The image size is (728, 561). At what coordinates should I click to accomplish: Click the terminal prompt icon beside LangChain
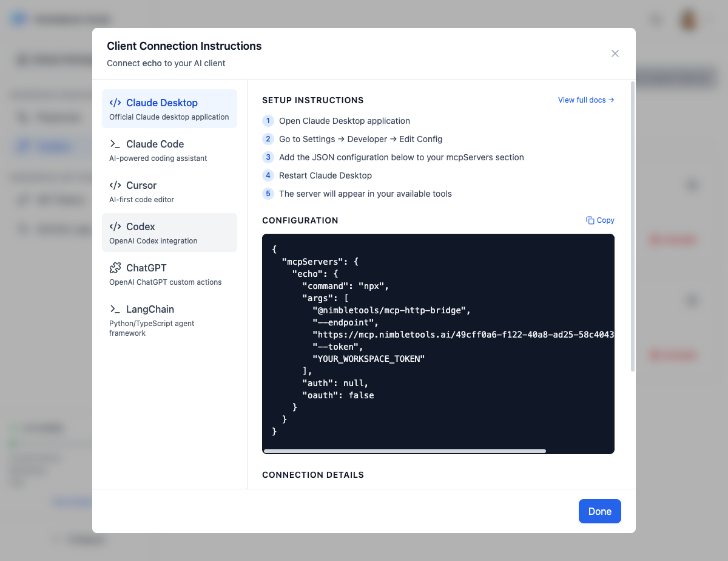pyautogui.click(x=115, y=309)
